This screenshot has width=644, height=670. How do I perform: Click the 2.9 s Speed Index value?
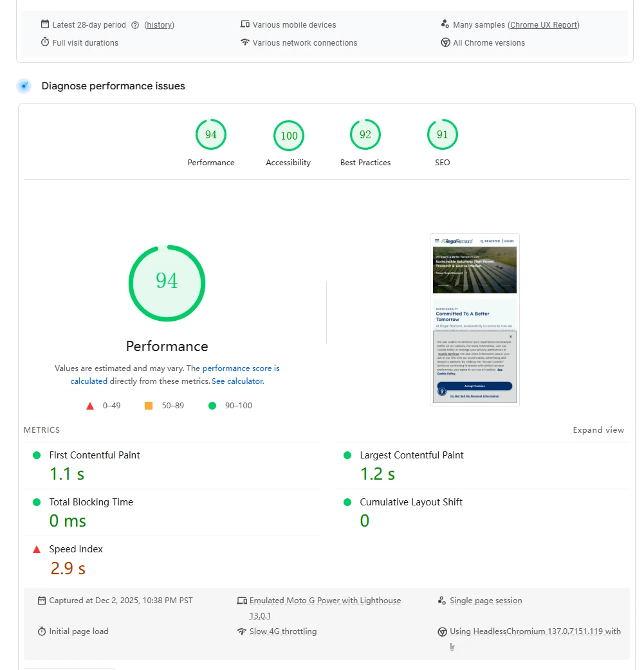point(68,568)
